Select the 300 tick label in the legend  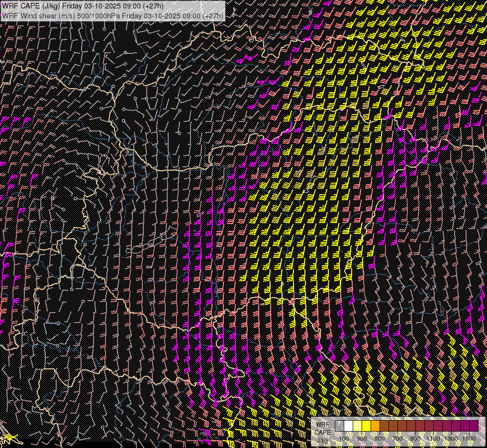(362, 438)
